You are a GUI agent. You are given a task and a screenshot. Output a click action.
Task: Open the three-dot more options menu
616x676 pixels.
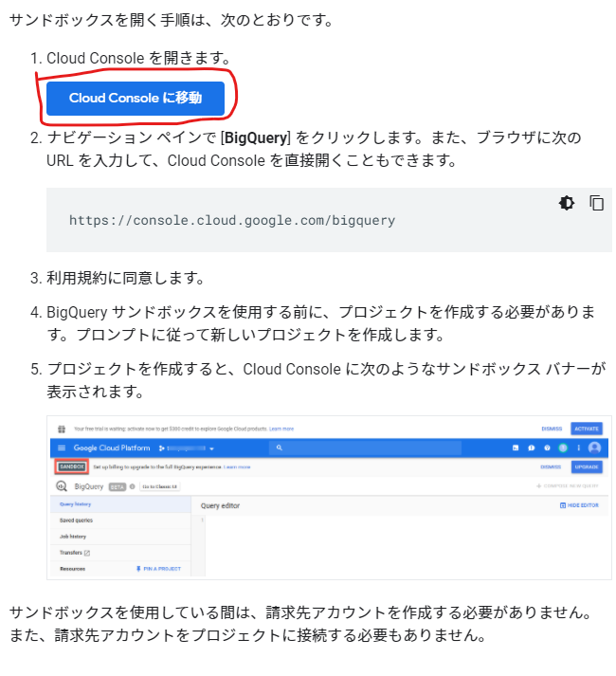coord(578,448)
